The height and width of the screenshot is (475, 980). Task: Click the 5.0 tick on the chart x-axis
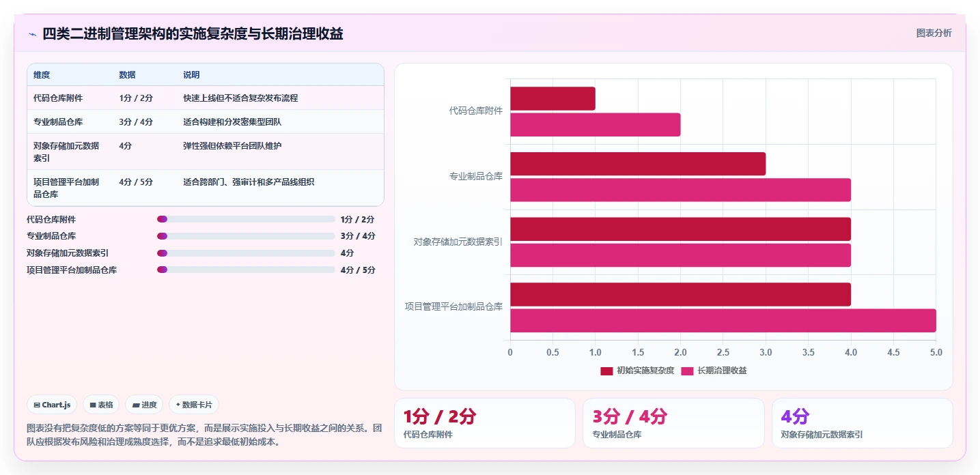936,353
